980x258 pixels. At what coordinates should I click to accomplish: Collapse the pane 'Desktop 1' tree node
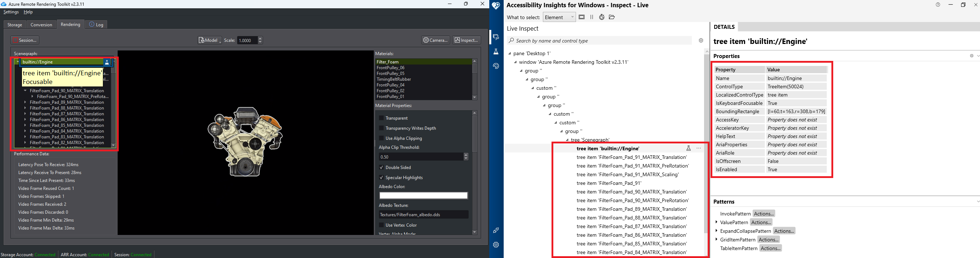[510, 54]
